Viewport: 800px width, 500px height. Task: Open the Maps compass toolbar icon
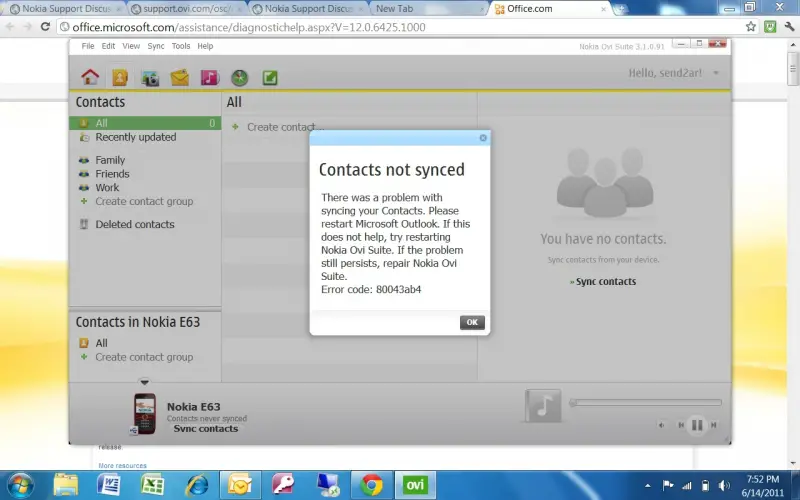[239, 78]
